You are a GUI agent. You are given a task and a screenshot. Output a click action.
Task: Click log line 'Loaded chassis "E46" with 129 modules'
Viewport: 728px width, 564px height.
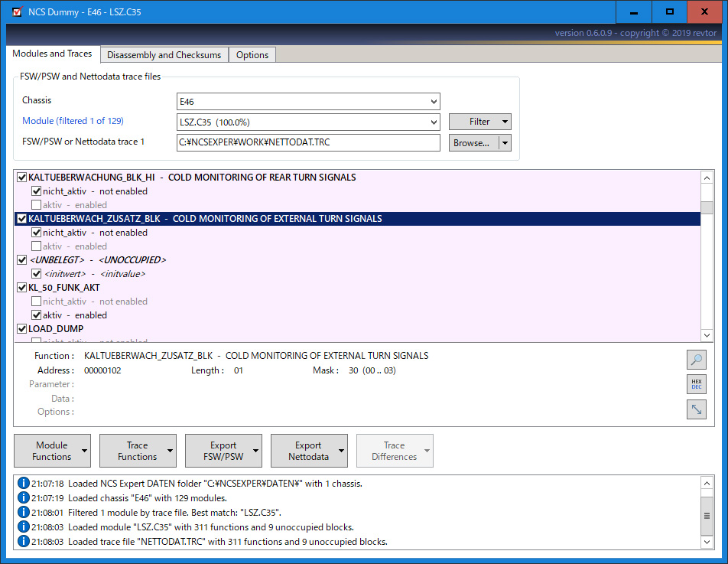(x=148, y=498)
